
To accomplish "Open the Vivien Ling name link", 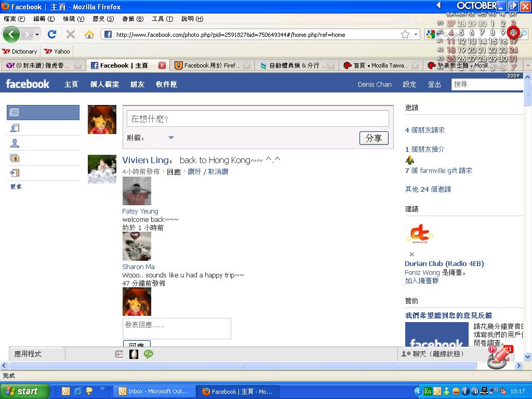I will click(145, 160).
